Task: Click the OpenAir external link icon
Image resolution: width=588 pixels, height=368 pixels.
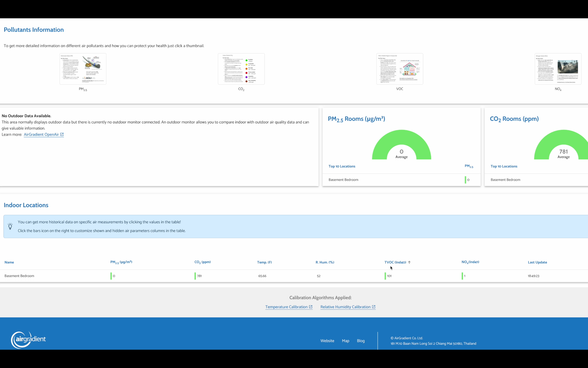Action: tap(62, 135)
